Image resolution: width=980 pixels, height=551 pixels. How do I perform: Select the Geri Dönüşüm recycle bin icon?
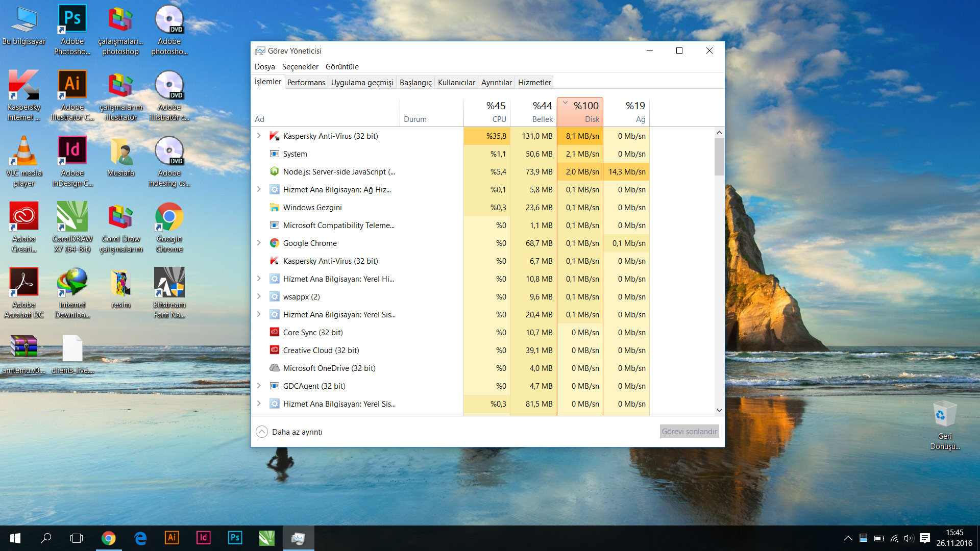coord(945,425)
